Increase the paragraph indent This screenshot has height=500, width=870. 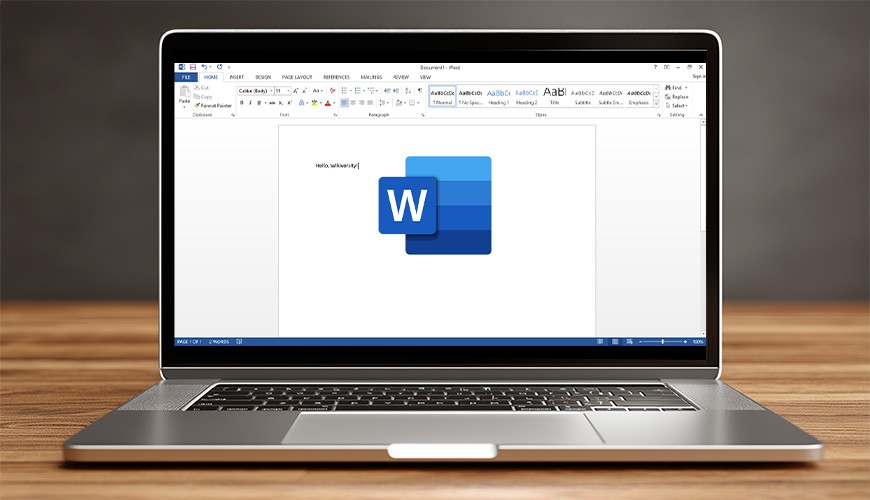click(396, 90)
